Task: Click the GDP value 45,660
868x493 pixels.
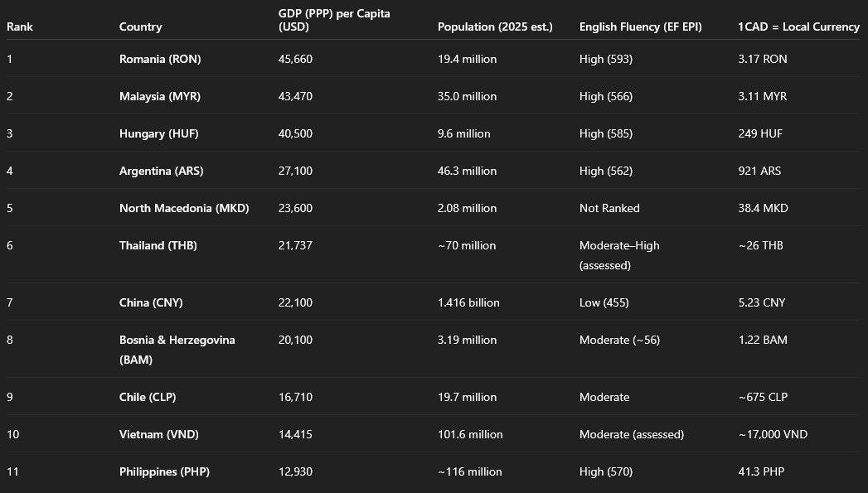Action: [x=295, y=59]
